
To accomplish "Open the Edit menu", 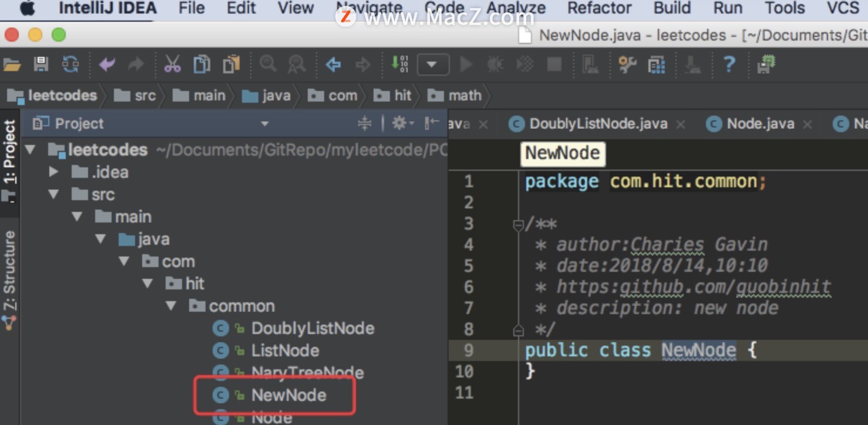I will [x=241, y=8].
